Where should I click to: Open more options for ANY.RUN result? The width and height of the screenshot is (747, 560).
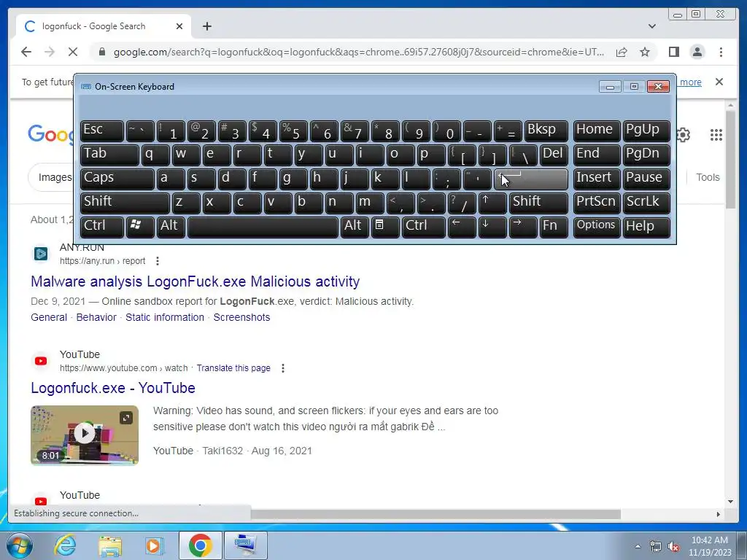click(x=158, y=261)
